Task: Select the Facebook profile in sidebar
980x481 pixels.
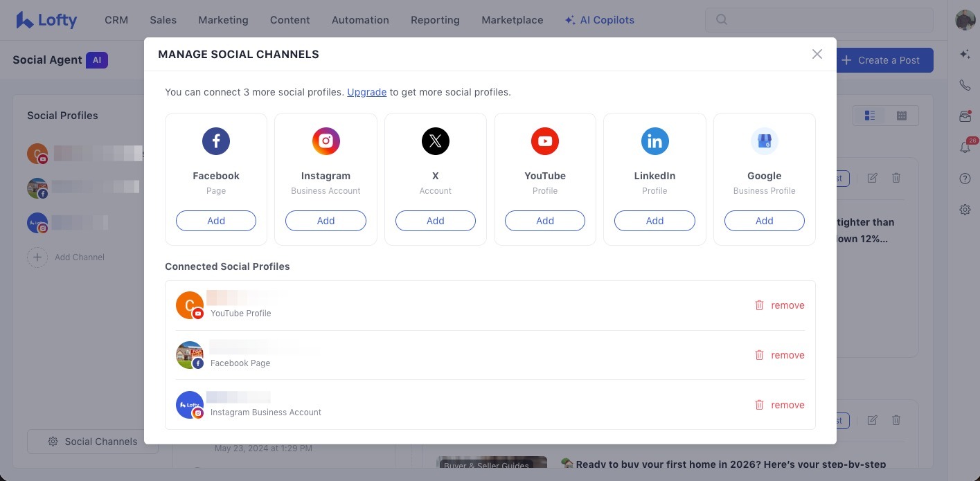Action: coord(84,188)
